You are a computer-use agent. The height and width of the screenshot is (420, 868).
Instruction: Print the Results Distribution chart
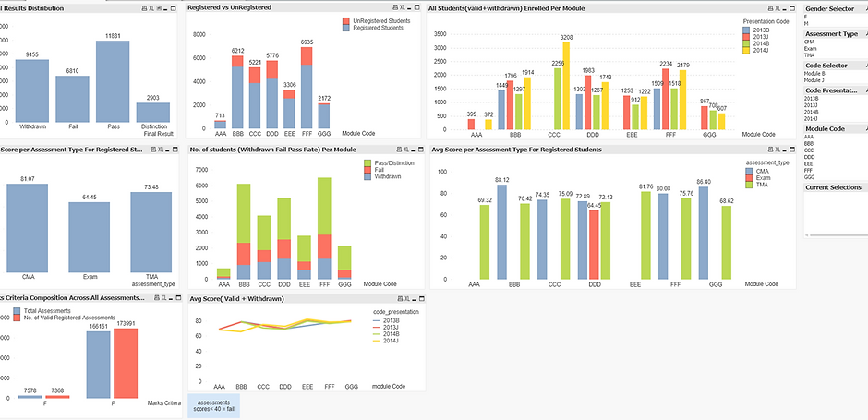144,7
